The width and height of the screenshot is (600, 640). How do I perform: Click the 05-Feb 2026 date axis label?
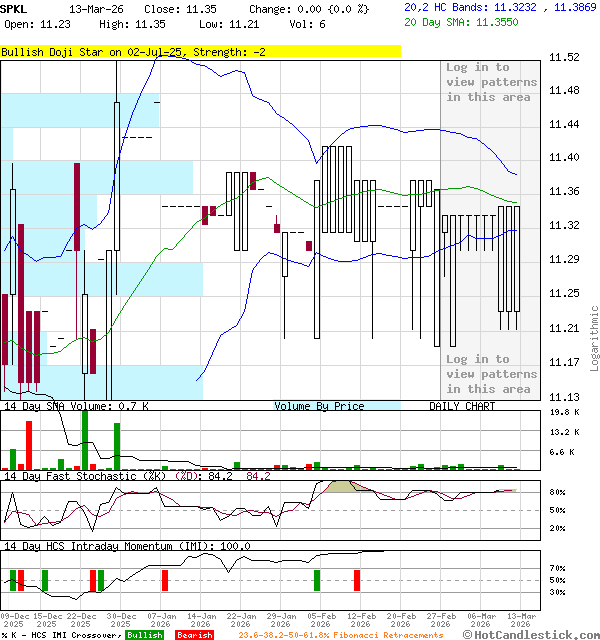(322, 621)
